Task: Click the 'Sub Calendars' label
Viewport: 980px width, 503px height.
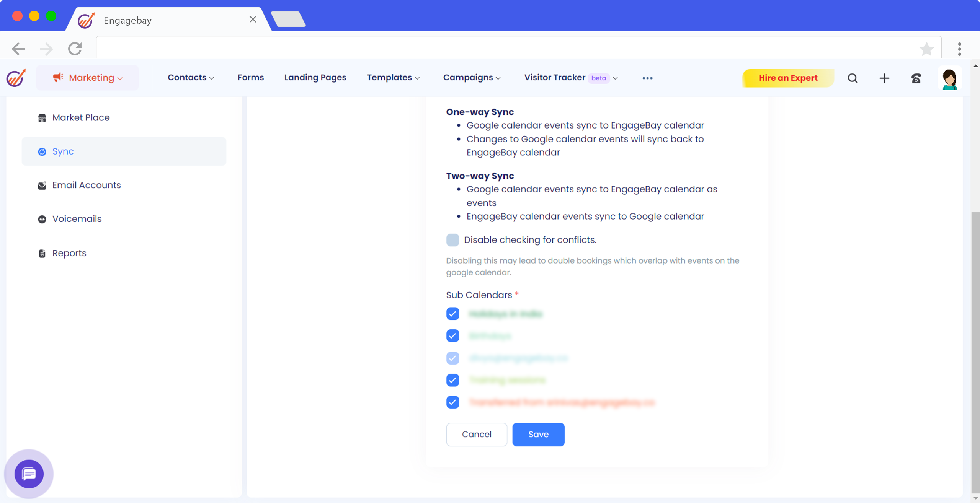Action: click(479, 295)
